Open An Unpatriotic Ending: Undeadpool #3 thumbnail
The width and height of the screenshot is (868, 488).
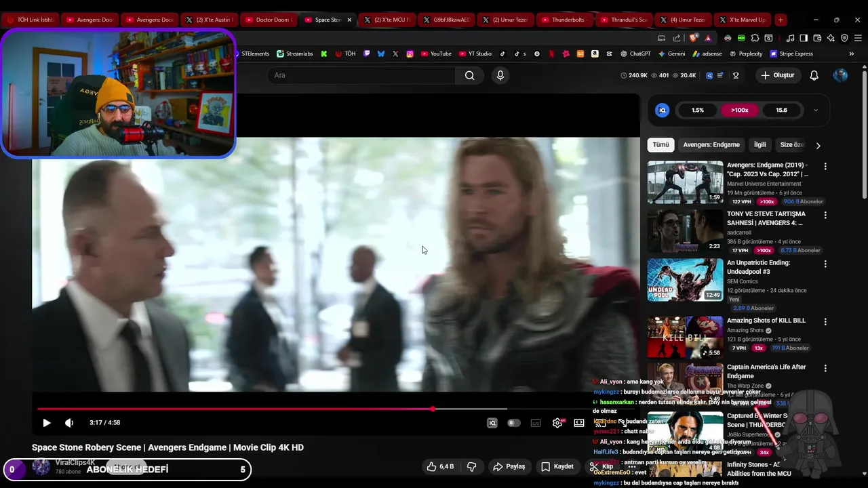coord(685,279)
